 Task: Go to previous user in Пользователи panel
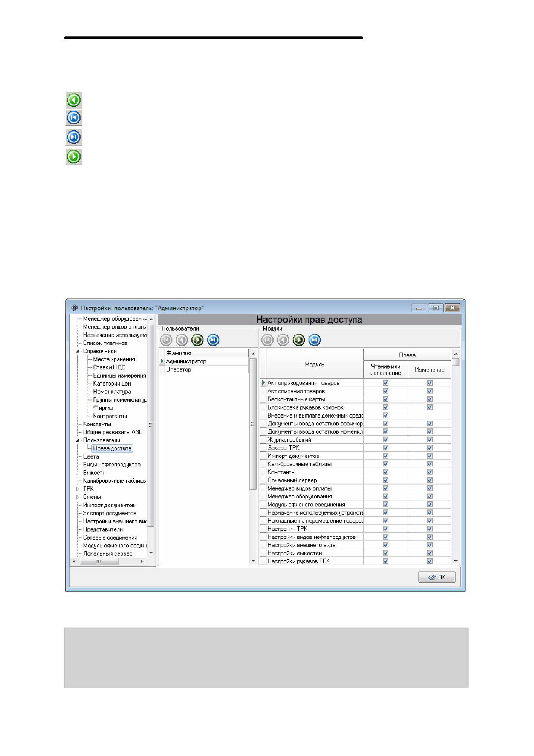182,340
